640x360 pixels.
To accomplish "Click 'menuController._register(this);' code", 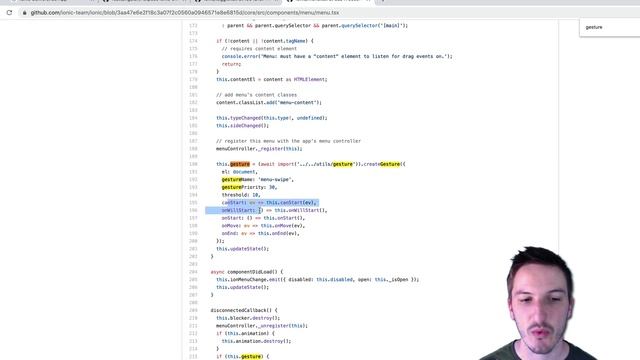I will [x=259, y=149].
